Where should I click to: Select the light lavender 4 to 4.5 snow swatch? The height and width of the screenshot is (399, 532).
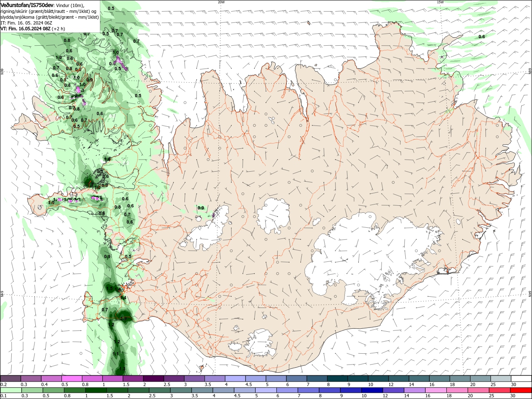pyautogui.click(x=235, y=379)
